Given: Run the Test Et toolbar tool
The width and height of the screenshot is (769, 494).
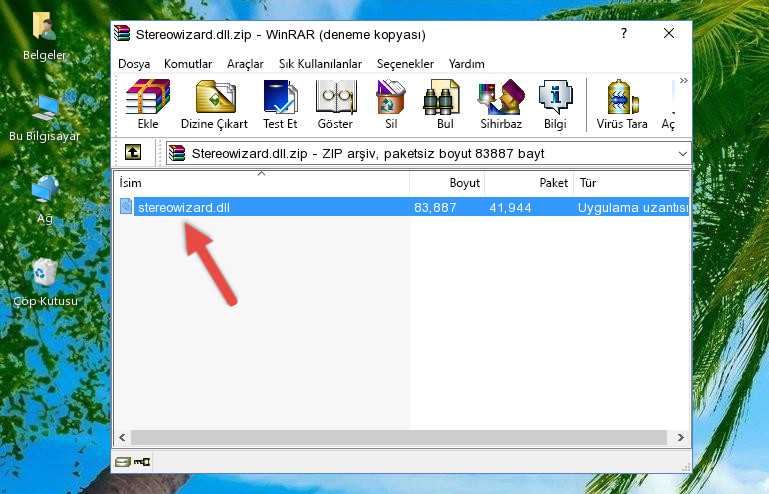Looking at the screenshot, I should pyautogui.click(x=280, y=104).
